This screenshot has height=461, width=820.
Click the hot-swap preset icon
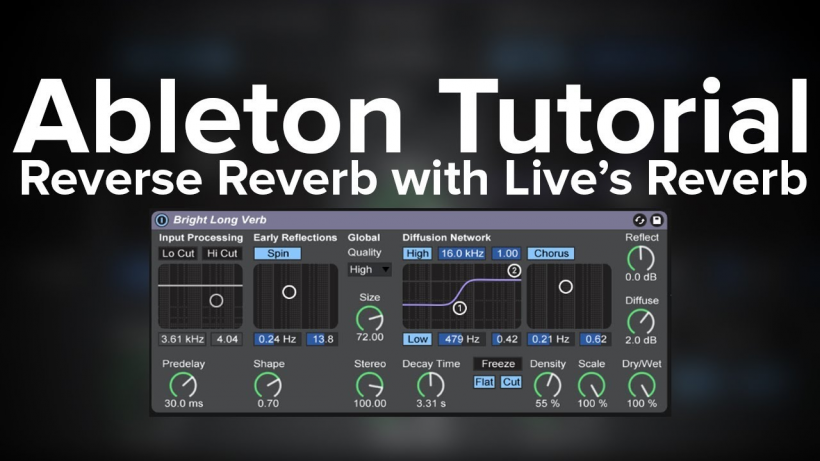point(640,220)
